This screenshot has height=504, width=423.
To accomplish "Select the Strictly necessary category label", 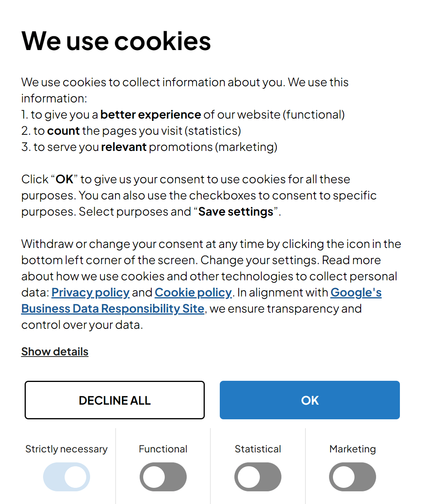I will pyautogui.click(x=67, y=449).
